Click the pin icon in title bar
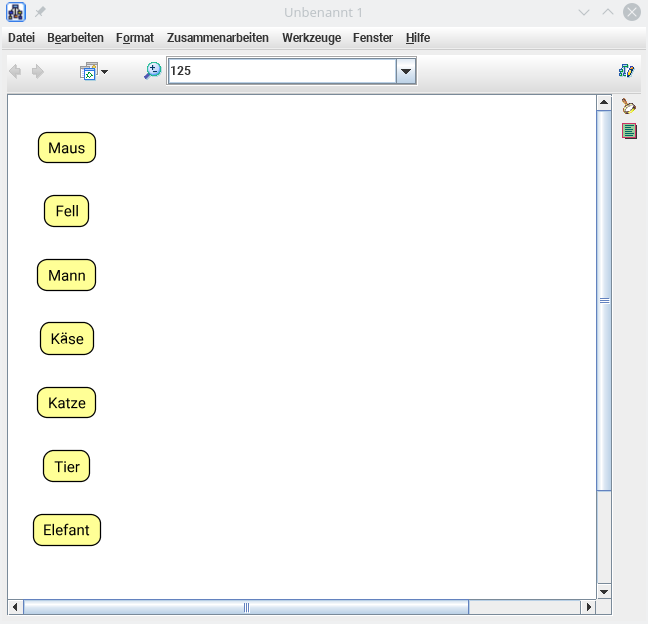This screenshot has width=648, height=624. tap(41, 12)
